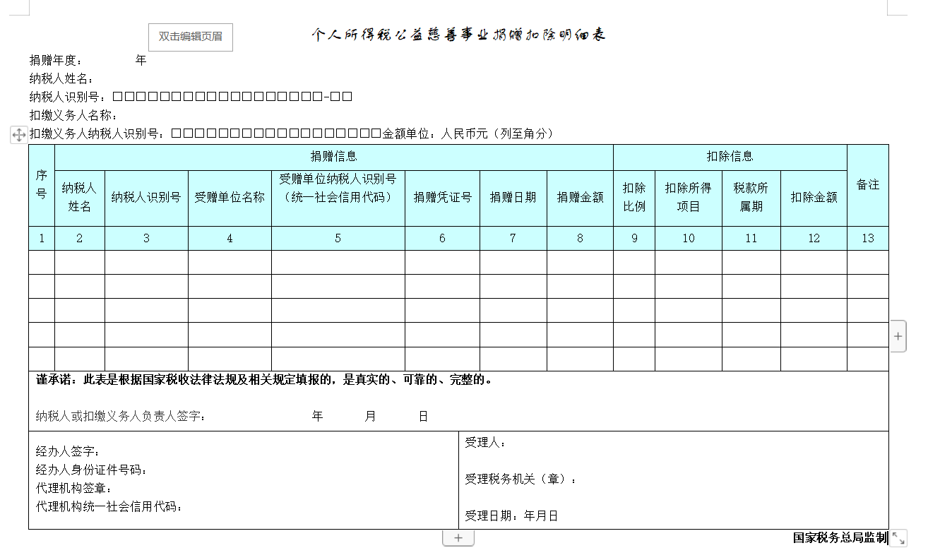Click the 经办人签字 line
The image size is (928, 560).
(x=68, y=452)
